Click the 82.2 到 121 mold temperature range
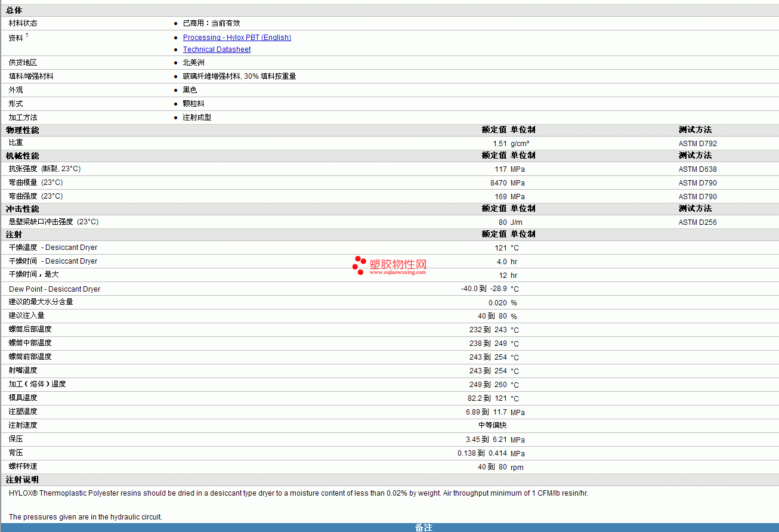This screenshot has height=532, width=779. (x=486, y=399)
